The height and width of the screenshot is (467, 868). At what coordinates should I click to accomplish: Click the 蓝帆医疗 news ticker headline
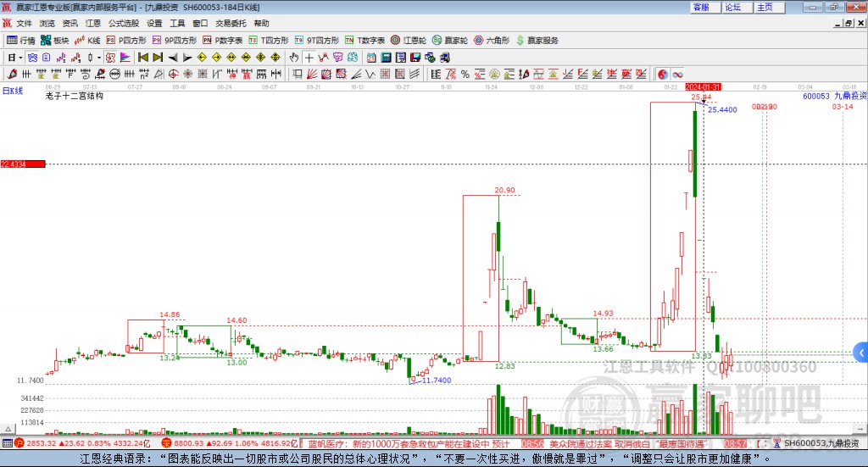point(409,444)
